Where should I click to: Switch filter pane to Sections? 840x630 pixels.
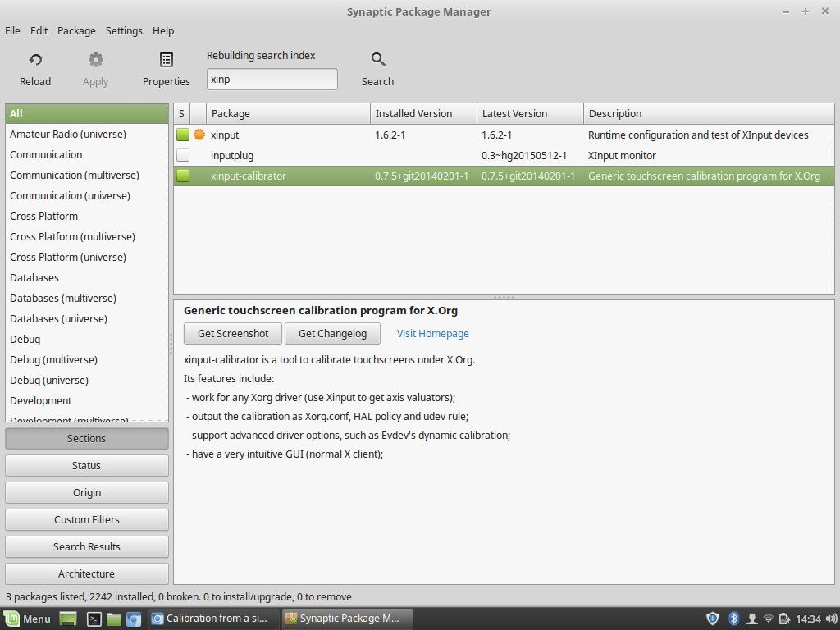87,438
